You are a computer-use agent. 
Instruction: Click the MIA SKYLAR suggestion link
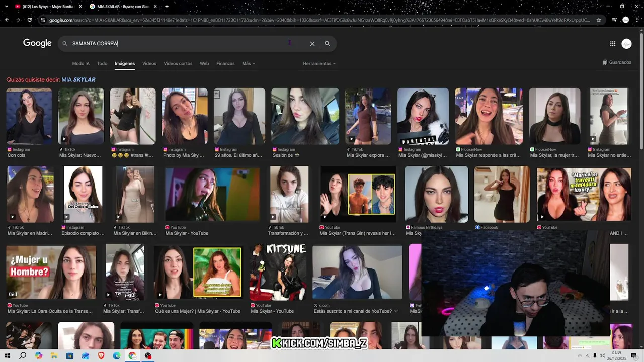(78, 79)
